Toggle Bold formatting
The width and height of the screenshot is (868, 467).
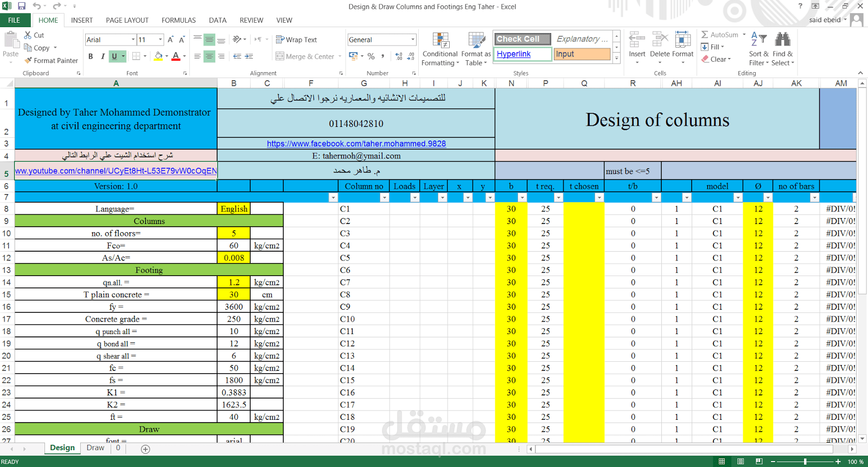point(91,56)
